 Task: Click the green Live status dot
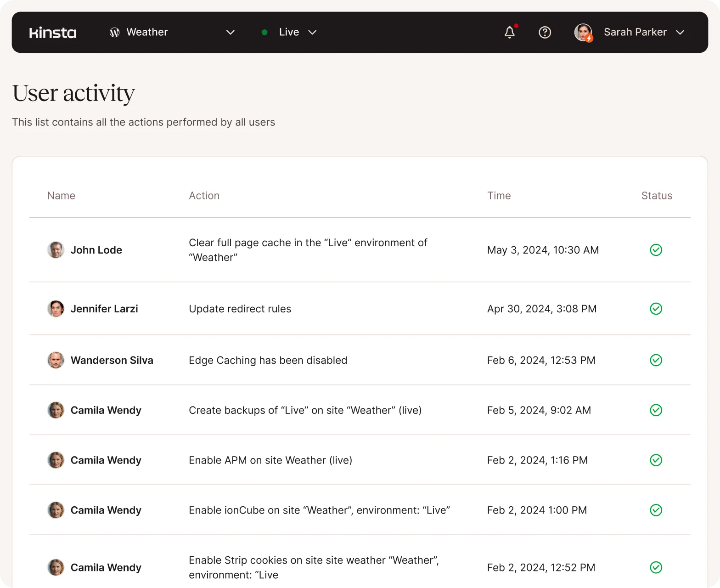[264, 32]
